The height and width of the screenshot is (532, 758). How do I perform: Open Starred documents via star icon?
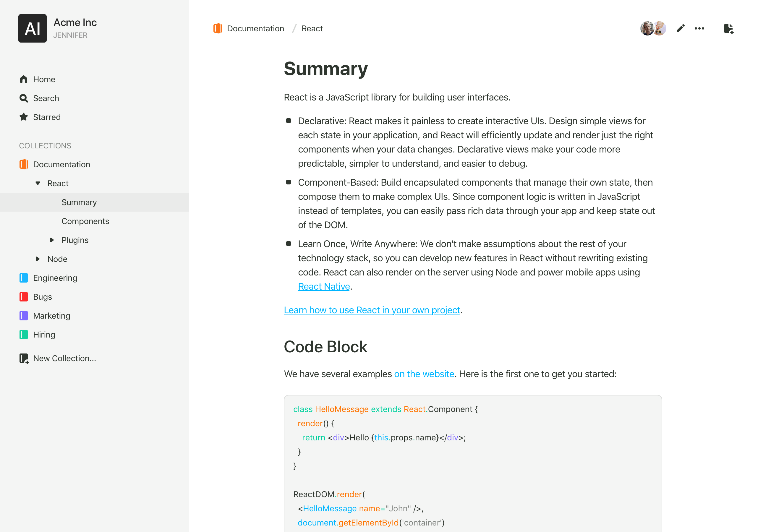[24, 117]
